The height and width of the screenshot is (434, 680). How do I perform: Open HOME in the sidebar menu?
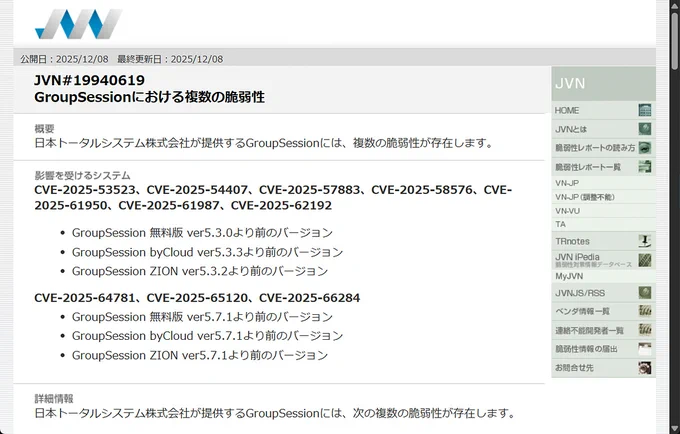tap(603, 110)
